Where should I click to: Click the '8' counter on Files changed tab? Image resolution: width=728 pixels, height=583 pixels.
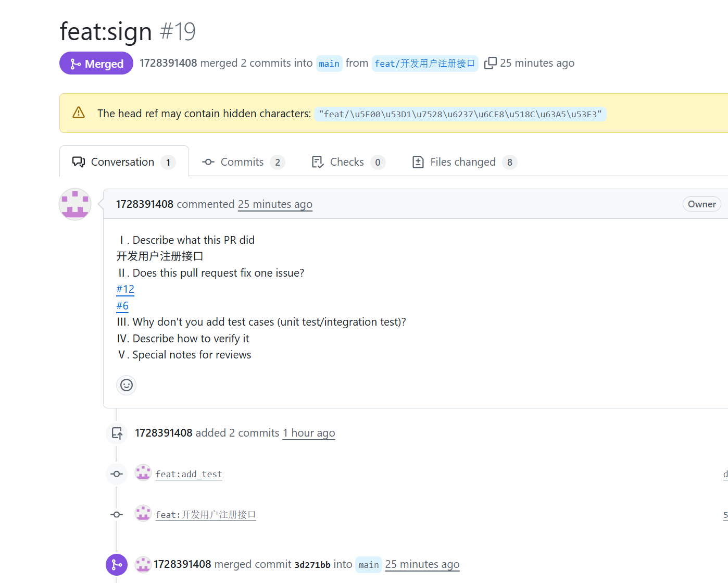pos(510,163)
